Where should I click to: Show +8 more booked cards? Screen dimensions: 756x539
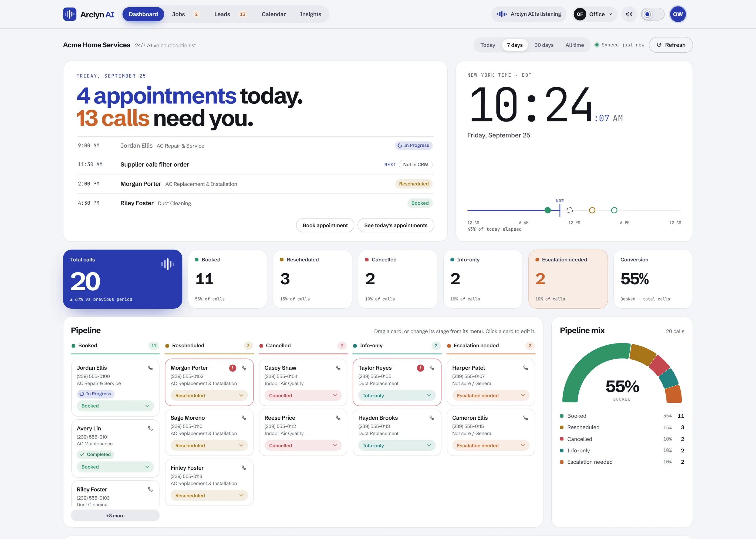115,516
